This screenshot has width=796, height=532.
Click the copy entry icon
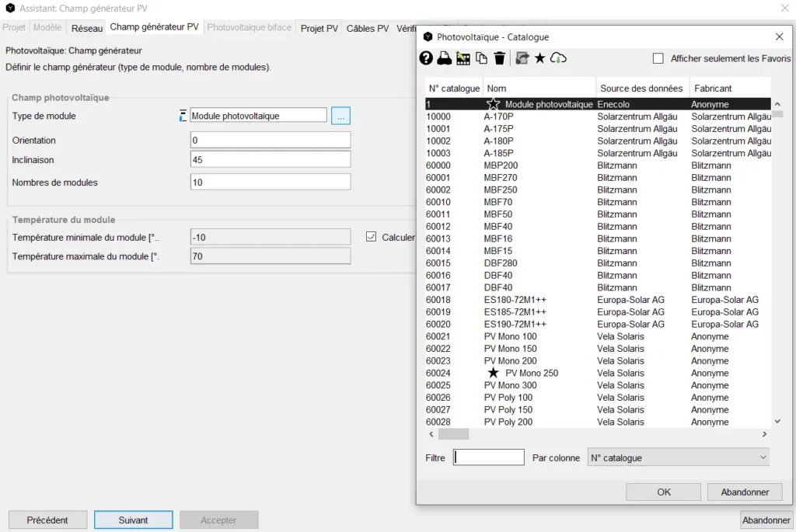tap(481, 58)
